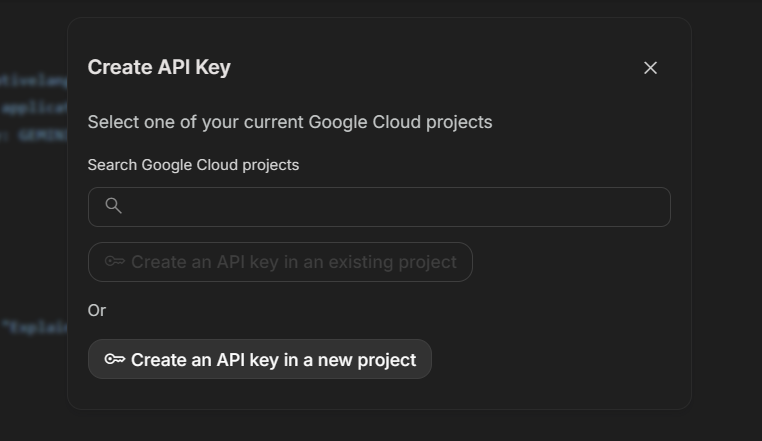Close the Create API Key dialog
This screenshot has height=441, width=762.
[x=650, y=68]
